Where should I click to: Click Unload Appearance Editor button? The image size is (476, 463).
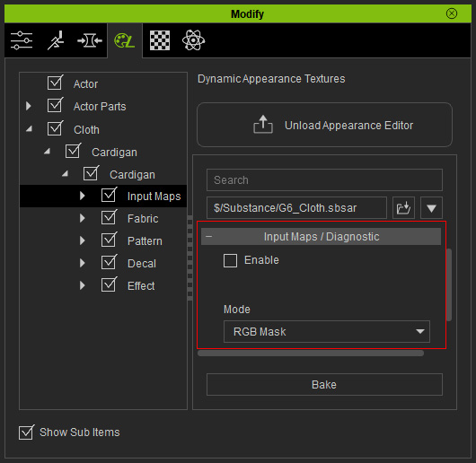[324, 125]
